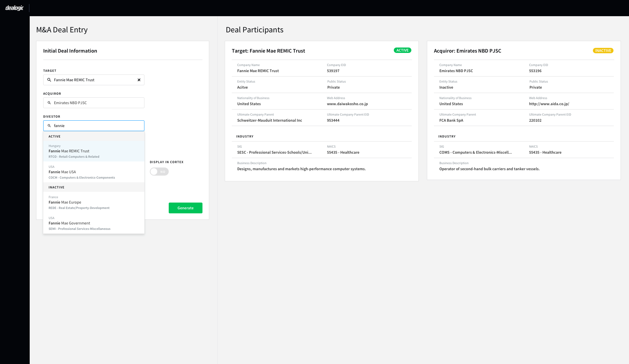Screen dimensions: 629x364
Task: Click the search icon in Target field
Action: [x=49, y=80]
